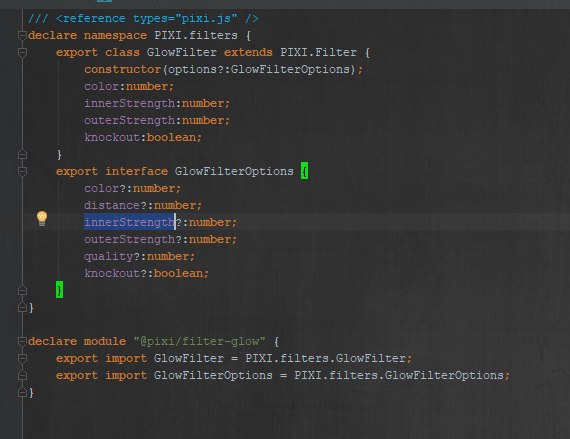Click the fold end marker beside the highlighted green closing brace
Screen dimensions: 570x439
tap(22, 290)
